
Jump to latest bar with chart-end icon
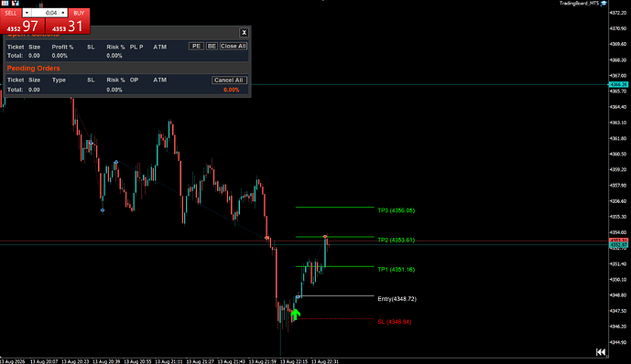point(601,352)
